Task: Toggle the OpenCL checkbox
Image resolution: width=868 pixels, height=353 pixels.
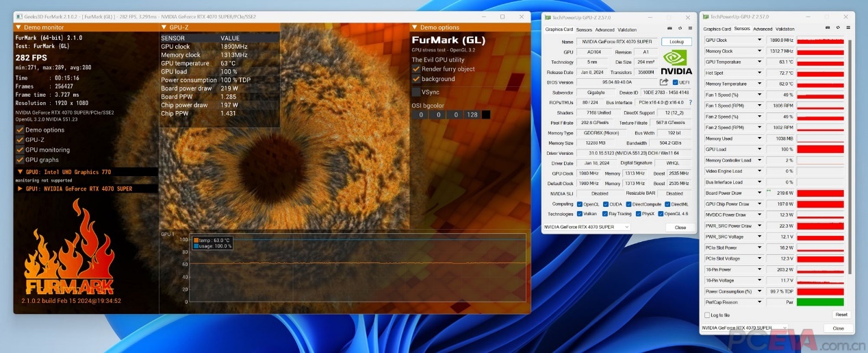Action: pos(579,204)
